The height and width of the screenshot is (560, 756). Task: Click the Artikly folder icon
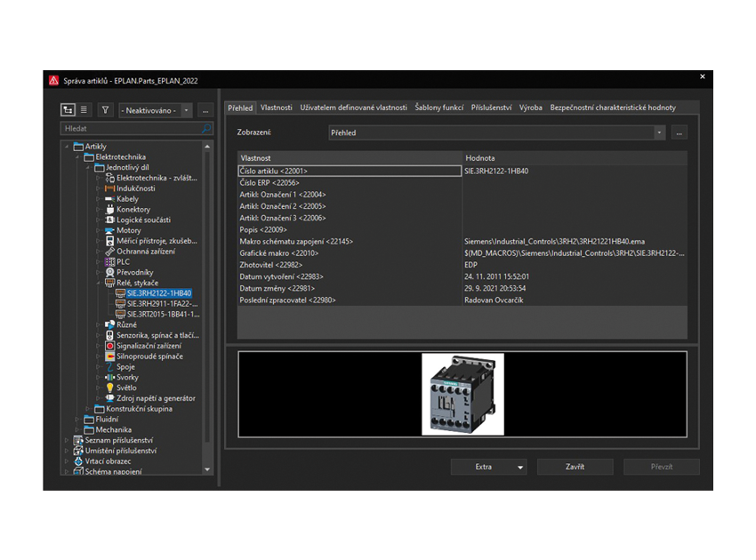(78, 147)
